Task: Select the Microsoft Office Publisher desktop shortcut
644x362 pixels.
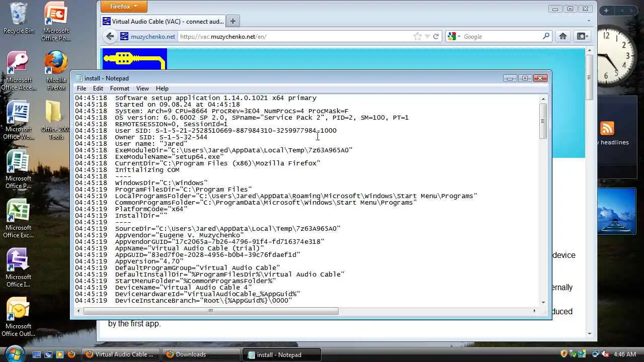Action: (x=19, y=169)
